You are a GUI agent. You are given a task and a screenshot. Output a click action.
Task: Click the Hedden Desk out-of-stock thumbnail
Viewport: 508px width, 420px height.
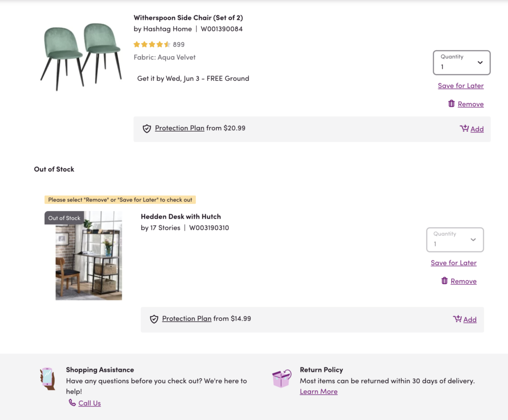tap(88, 256)
